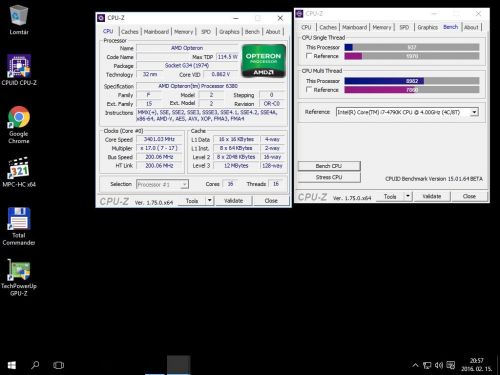Click Validate in left CPU-Z window

point(233,201)
